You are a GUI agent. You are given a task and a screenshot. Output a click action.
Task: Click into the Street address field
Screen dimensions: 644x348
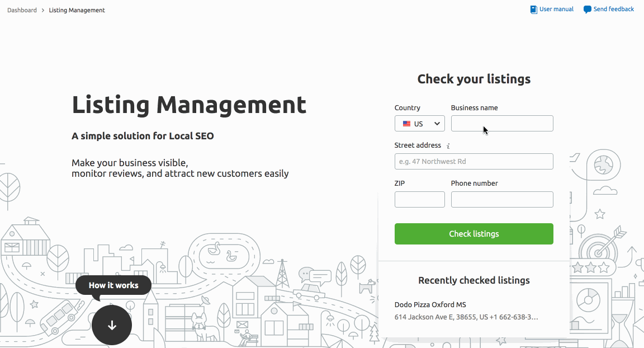[x=473, y=162]
